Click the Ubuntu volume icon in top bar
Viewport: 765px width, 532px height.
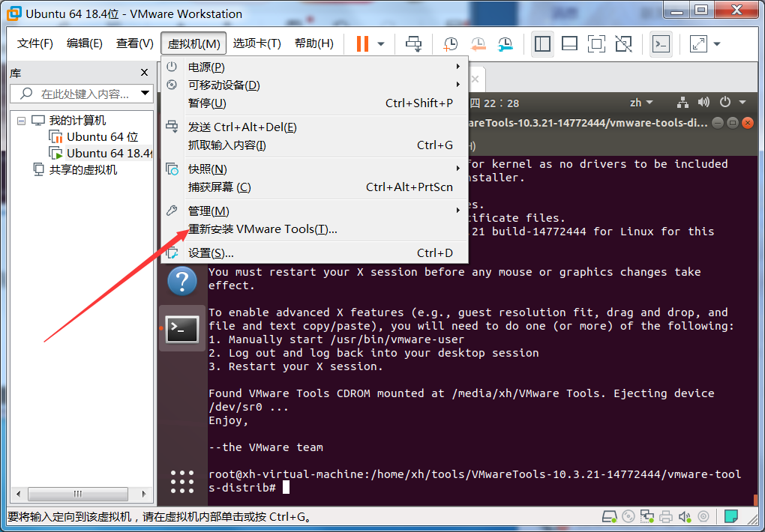tap(703, 103)
